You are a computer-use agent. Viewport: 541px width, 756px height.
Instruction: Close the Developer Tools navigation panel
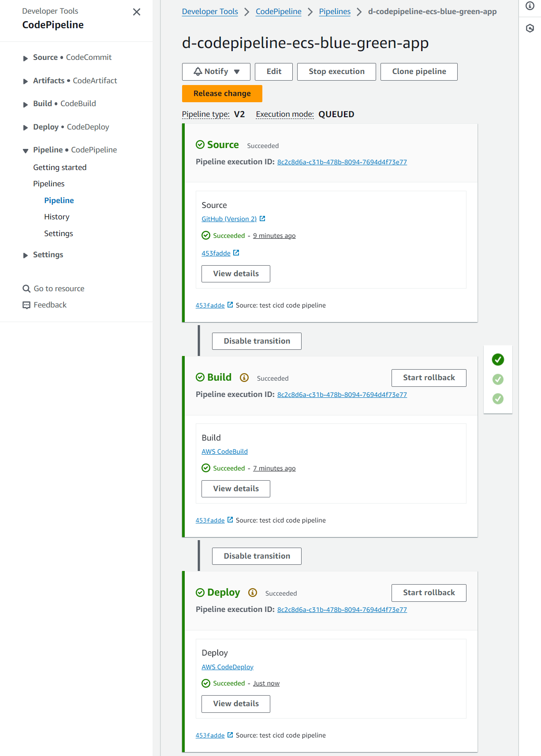[137, 12]
